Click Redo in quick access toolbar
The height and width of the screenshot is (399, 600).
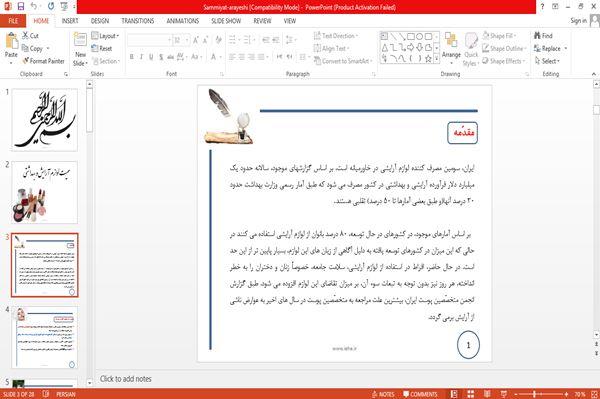(x=51, y=6)
